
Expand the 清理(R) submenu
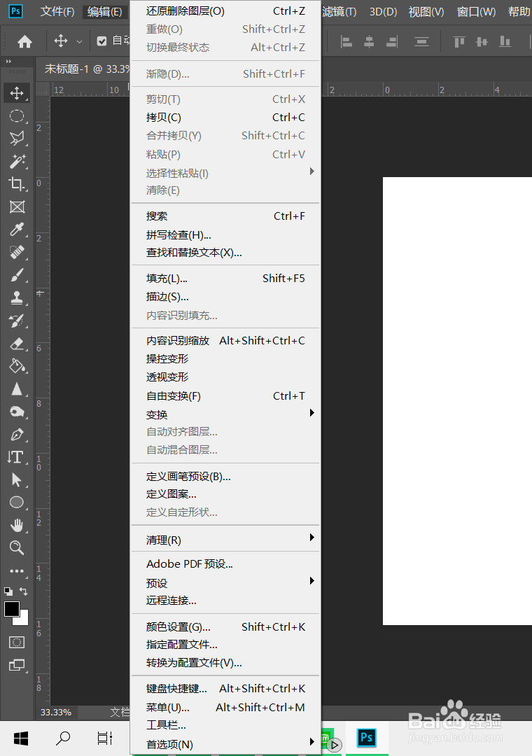[x=225, y=540]
